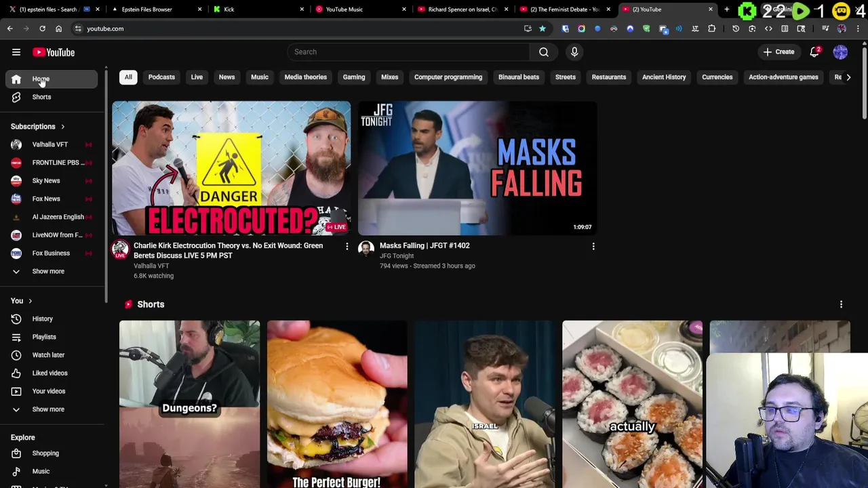Activate voice search microphone
Viewport: 868px width, 488px height.
pos(574,52)
